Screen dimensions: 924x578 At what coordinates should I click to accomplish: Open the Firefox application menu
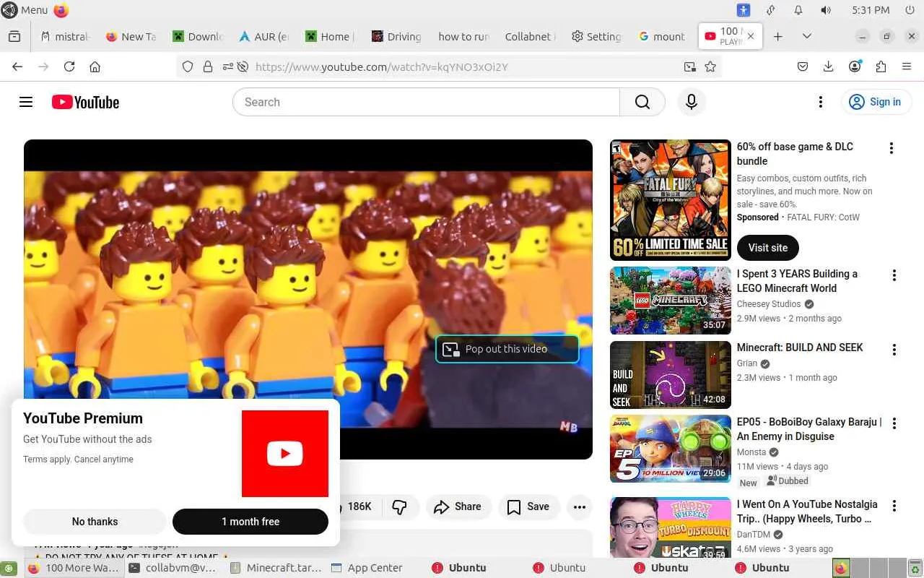pos(907,66)
